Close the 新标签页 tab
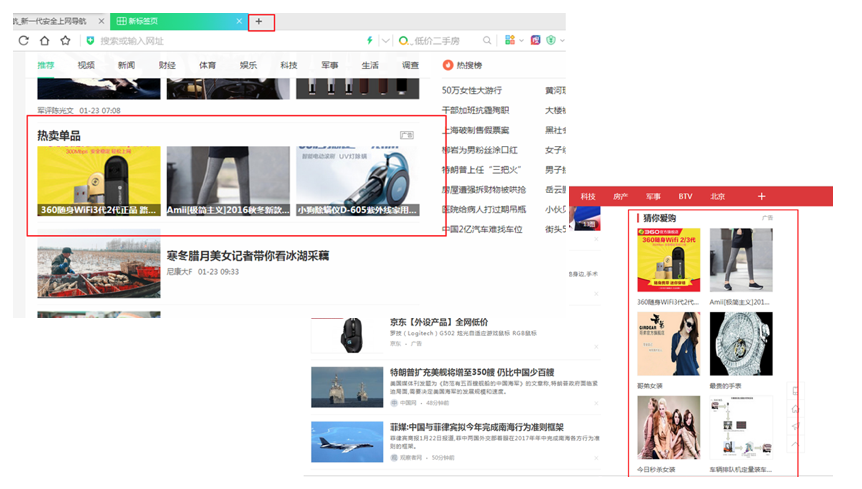Viewport: 862px width, 489px height. (238, 21)
